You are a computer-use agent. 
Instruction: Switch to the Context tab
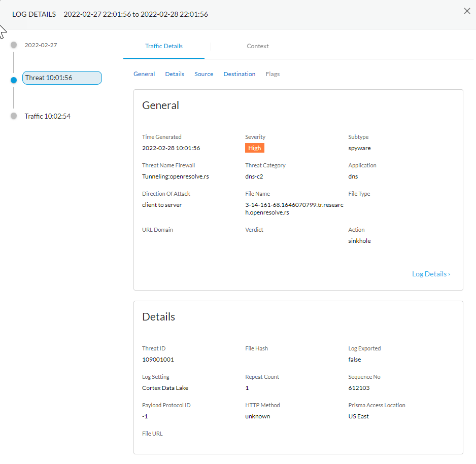pos(257,46)
